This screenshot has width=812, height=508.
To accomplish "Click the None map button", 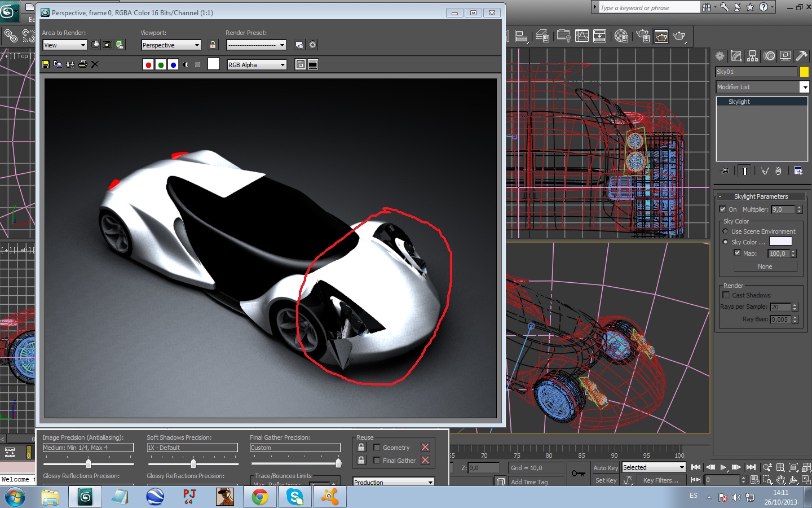I will coord(765,266).
